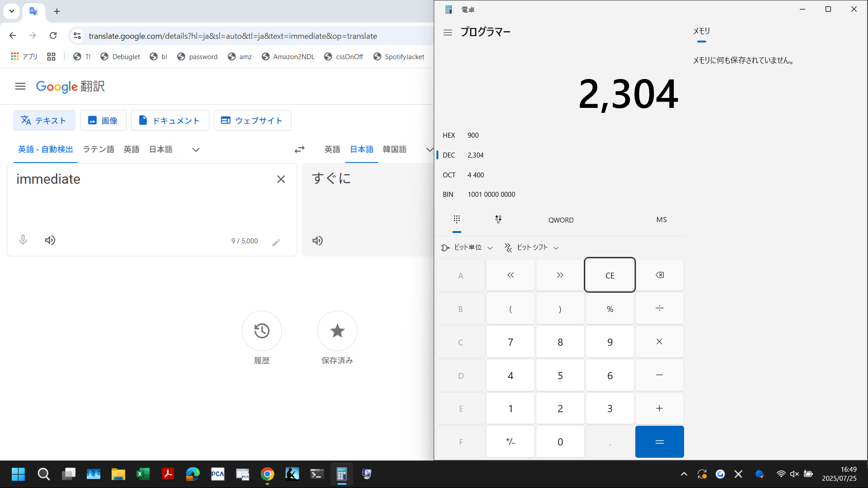
Task: Go back in Chrome
Action: tap(13, 36)
